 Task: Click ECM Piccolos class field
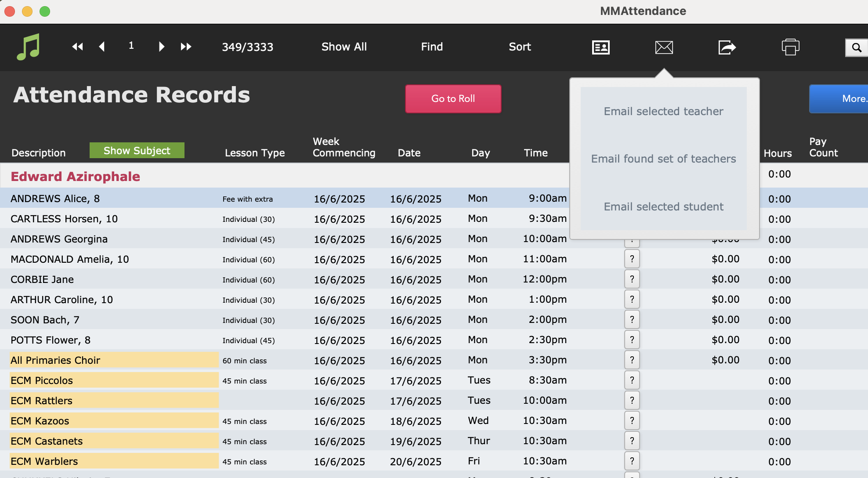114,380
